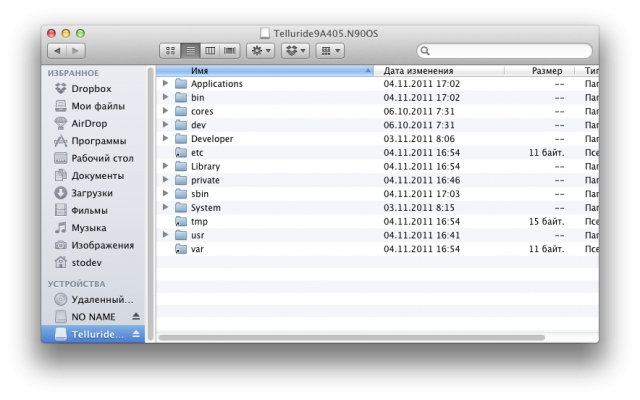Go back with the left arrow button
This screenshot has height=400, width=640.
pos(57,51)
